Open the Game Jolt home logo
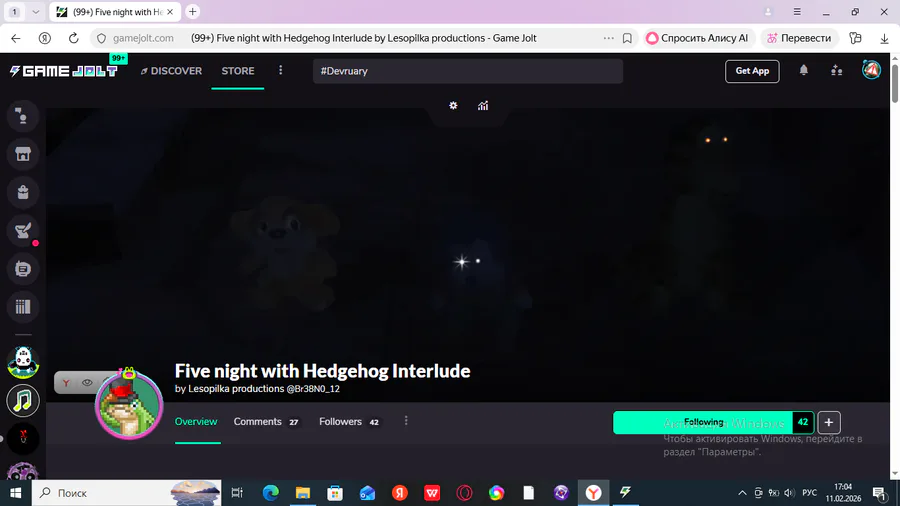The height and width of the screenshot is (506, 900). pyautogui.click(x=64, y=71)
